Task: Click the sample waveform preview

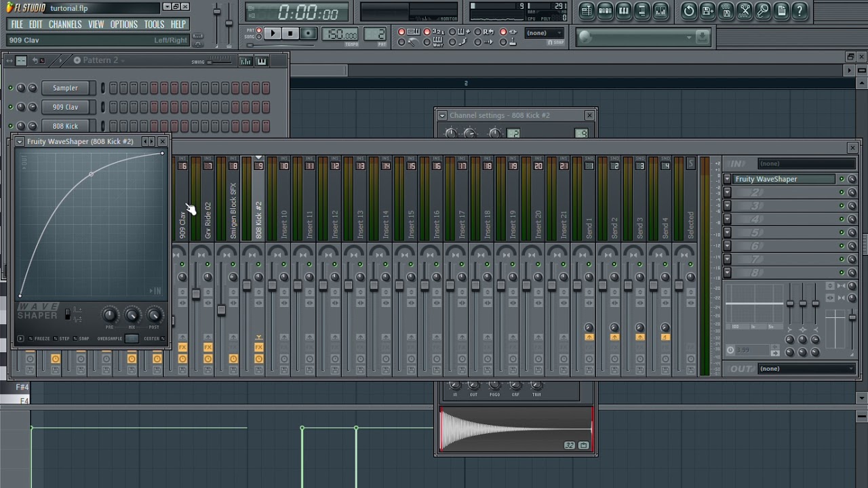Action: tap(516, 429)
